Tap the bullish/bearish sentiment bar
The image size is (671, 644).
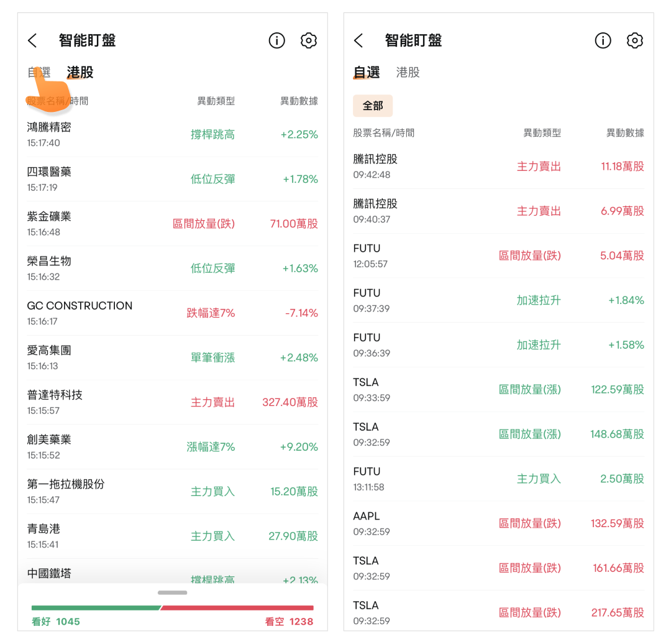(172, 607)
